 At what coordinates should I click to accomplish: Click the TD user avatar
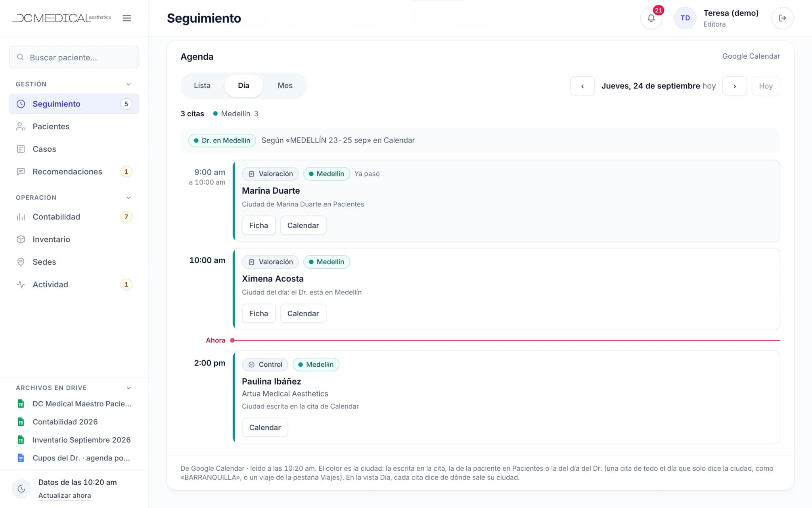[x=685, y=18]
